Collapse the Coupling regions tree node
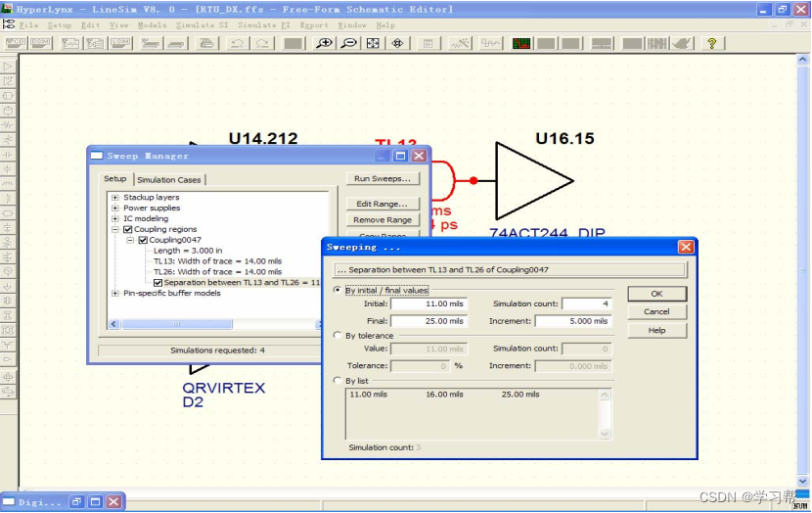This screenshot has height=513, width=812. click(115, 229)
